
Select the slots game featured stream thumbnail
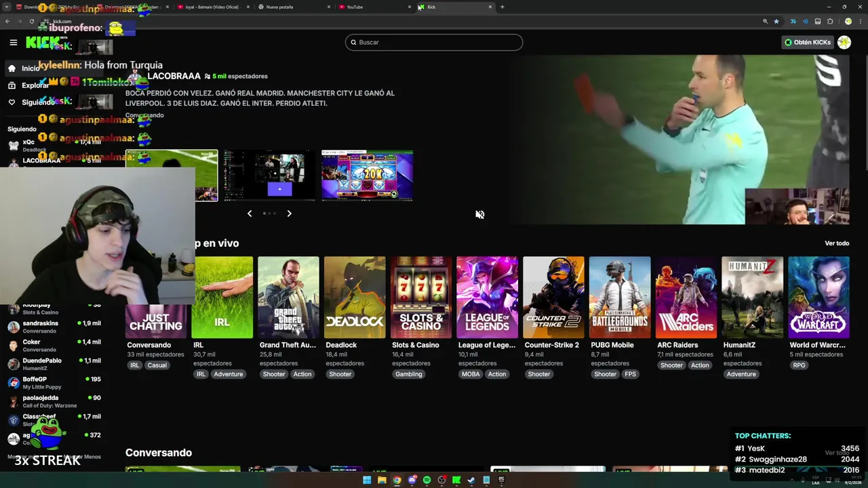click(367, 176)
